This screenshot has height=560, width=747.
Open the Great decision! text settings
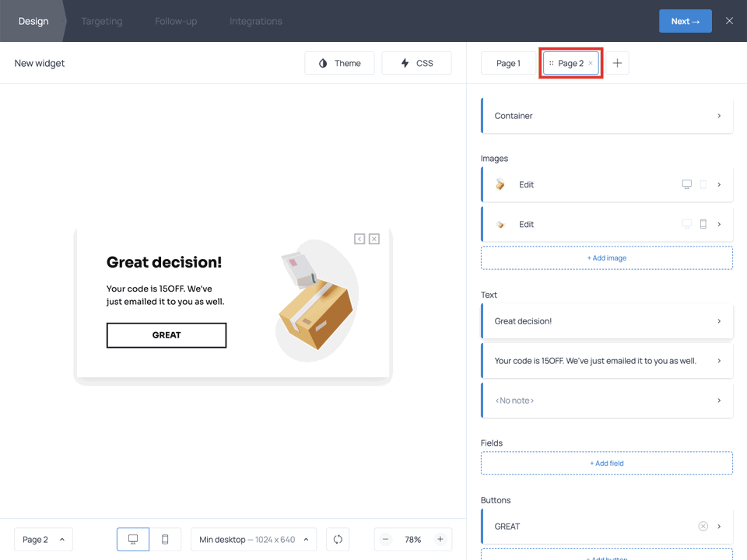tap(607, 320)
